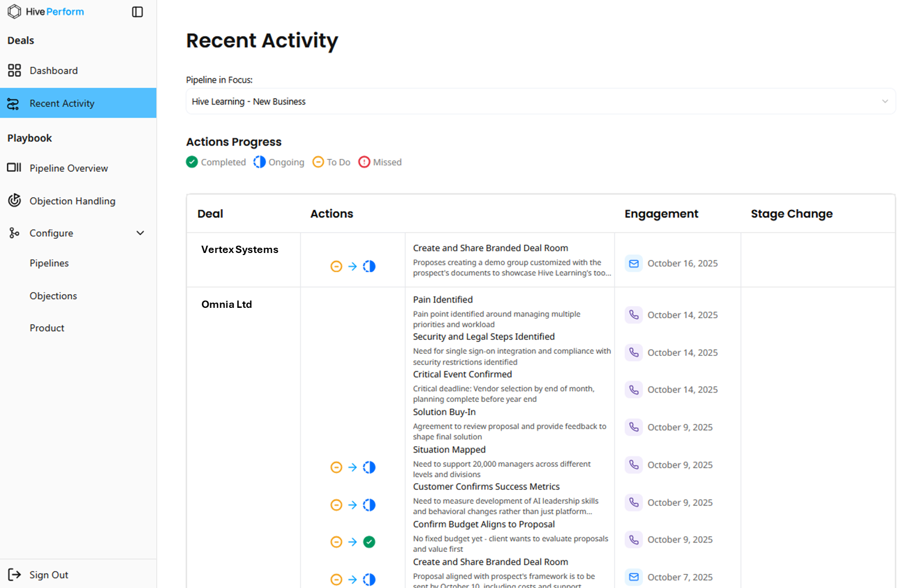Click the HivePerform logo icon
The height and width of the screenshot is (588, 913).
coord(14,11)
